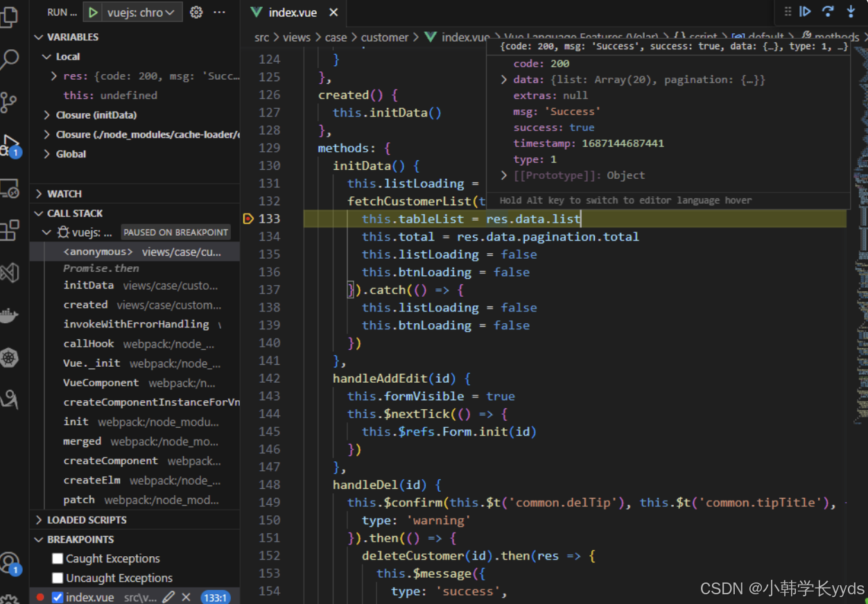
Task: Click the customer breadcrumb link
Action: coord(385,37)
